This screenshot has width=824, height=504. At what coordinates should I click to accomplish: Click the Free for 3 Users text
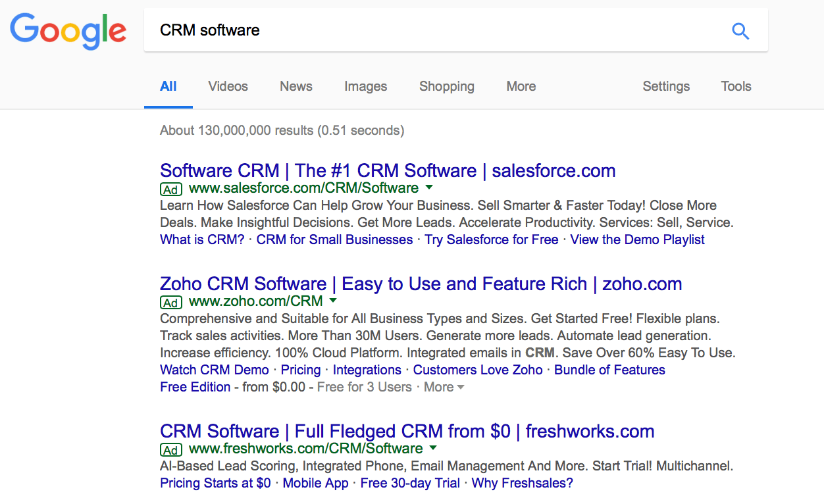click(x=364, y=387)
